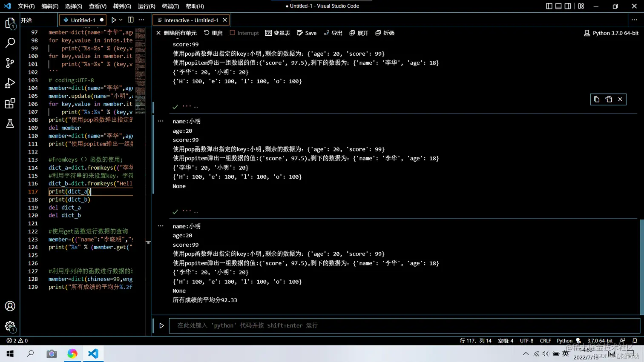Screen dimensions: 644x362
Task: Open more editor actions ellipsis
Action: [x=141, y=20]
